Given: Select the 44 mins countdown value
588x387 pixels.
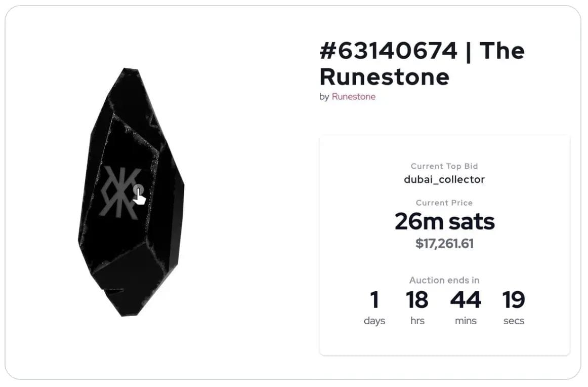Looking at the screenshot, I should tap(466, 300).
